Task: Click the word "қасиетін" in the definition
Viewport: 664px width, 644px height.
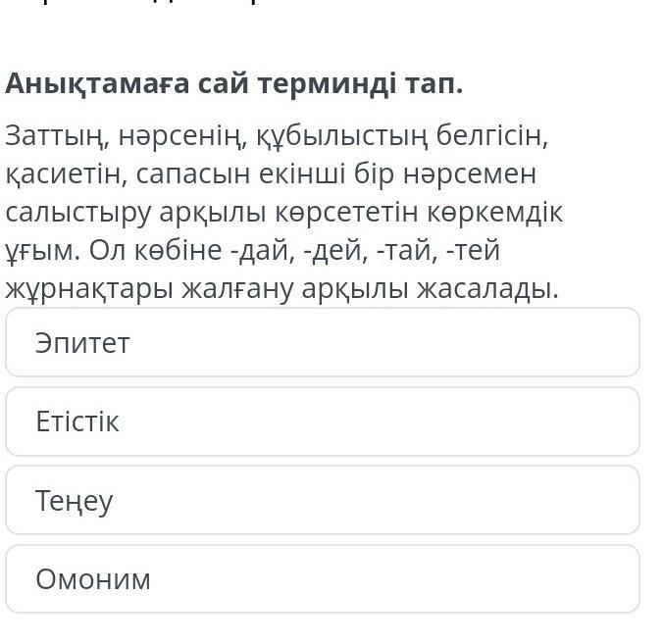Action: pyautogui.click(x=66, y=173)
